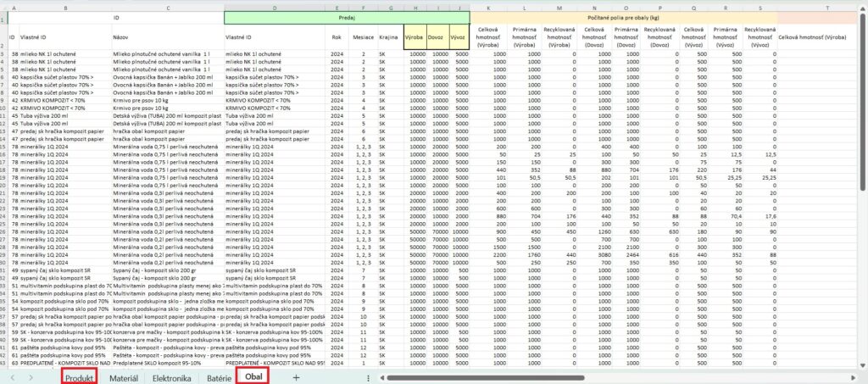Select the Krajina column header cell
This screenshot has width=868, height=384.
(390, 36)
